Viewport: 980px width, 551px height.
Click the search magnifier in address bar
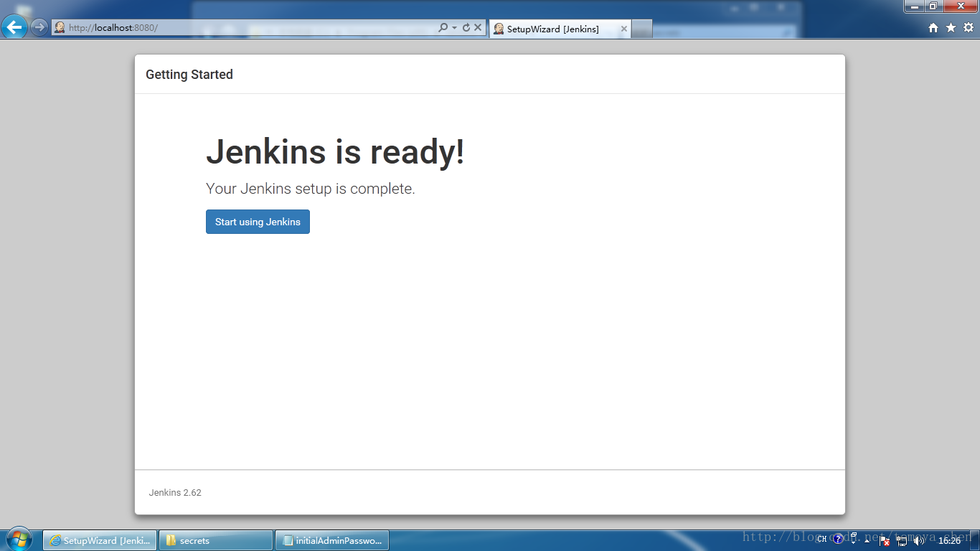click(x=443, y=28)
